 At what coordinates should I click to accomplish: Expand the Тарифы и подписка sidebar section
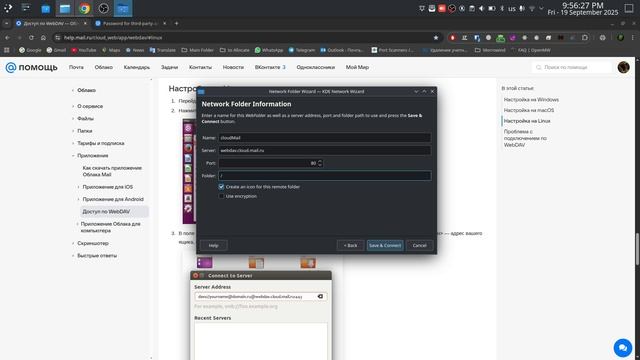tap(100, 143)
